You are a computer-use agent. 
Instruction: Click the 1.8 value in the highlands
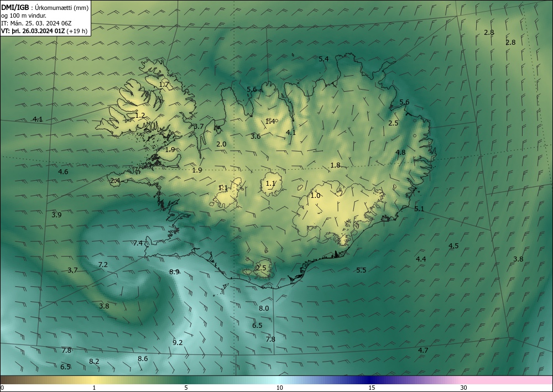coord(335,165)
